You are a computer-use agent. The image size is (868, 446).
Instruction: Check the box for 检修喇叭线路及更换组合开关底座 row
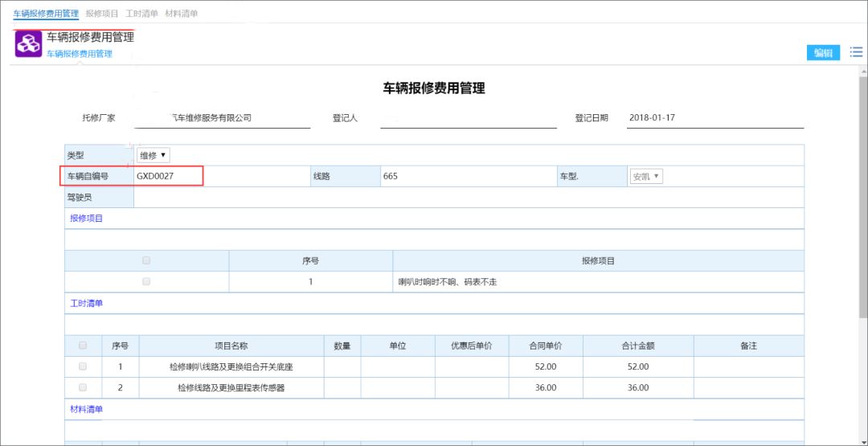coord(83,366)
